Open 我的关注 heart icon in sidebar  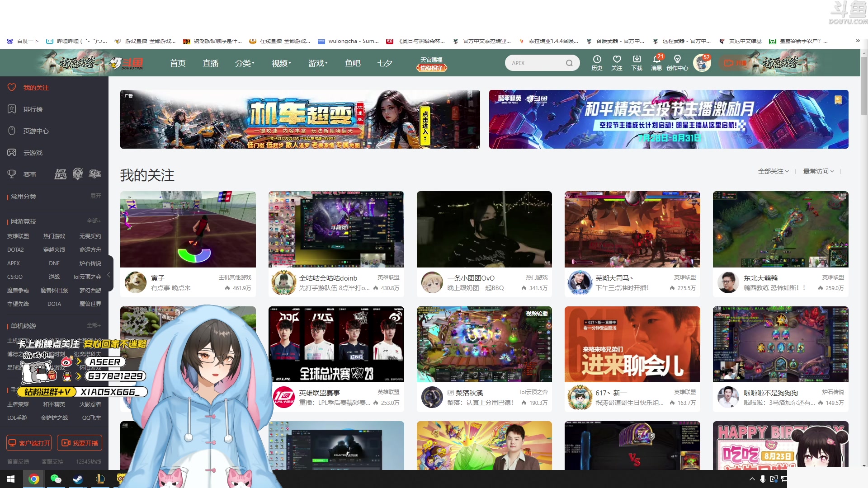point(12,87)
